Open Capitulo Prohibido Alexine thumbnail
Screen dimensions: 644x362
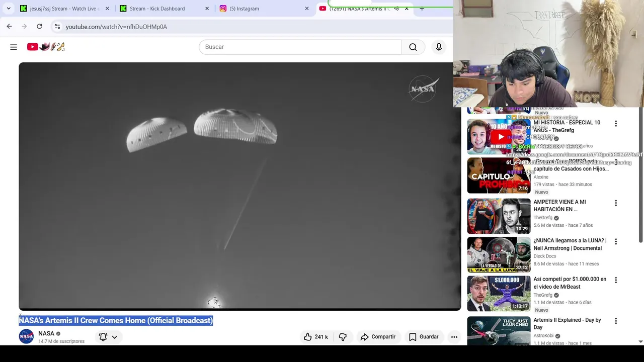[x=499, y=175]
